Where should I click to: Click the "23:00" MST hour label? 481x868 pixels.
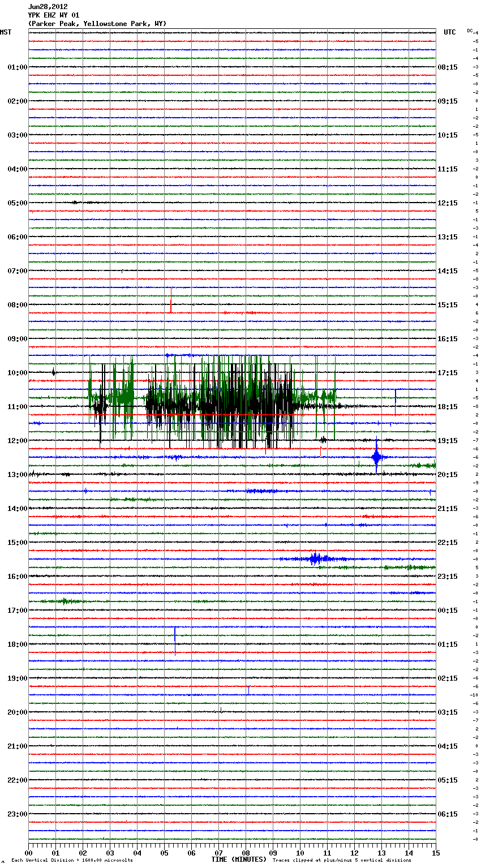pos(18,814)
